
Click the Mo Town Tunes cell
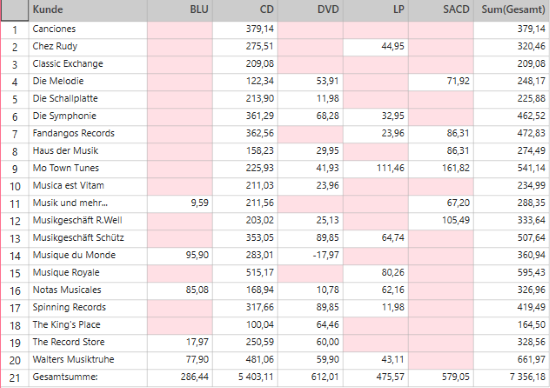88,169
